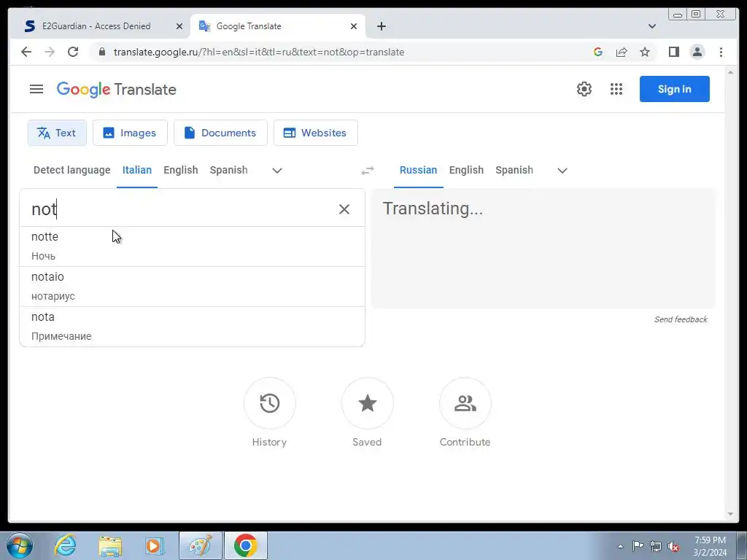The height and width of the screenshot is (560, 747).
Task: Switch to Paint in the taskbar
Action: [201, 545]
